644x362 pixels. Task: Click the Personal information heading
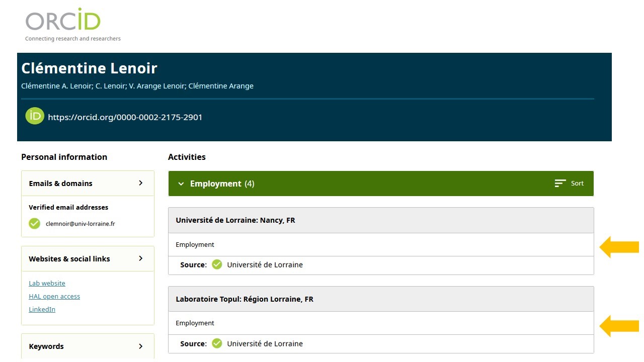point(64,157)
